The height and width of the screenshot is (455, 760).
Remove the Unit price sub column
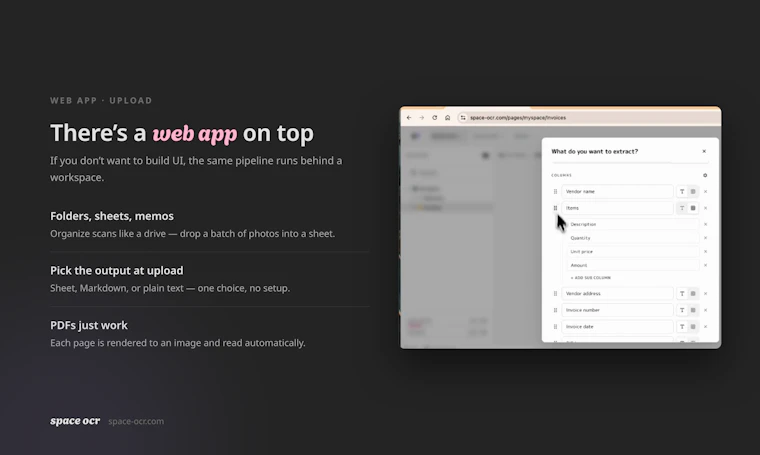click(706, 251)
